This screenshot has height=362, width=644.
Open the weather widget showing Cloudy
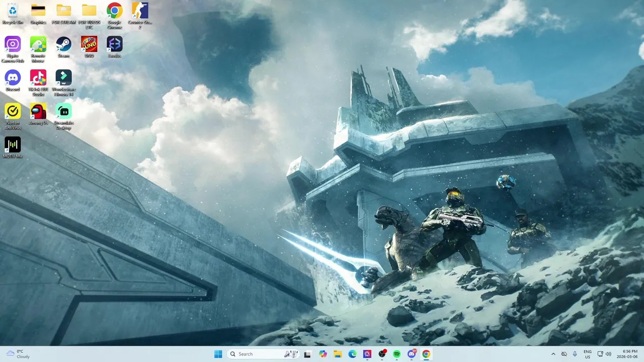(x=18, y=354)
